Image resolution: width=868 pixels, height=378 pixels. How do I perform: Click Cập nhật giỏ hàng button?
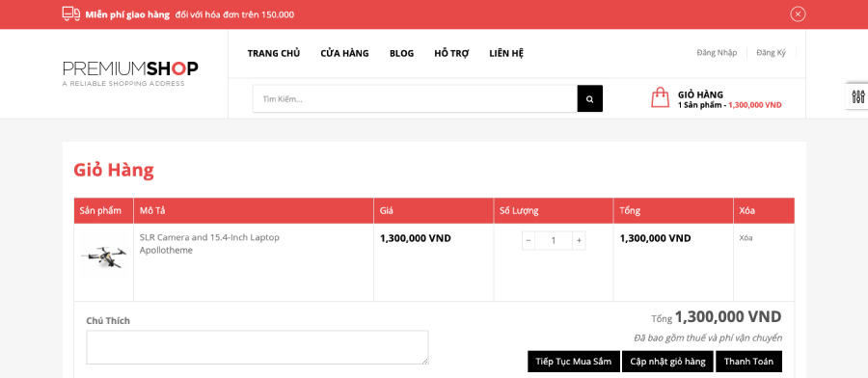click(x=667, y=362)
